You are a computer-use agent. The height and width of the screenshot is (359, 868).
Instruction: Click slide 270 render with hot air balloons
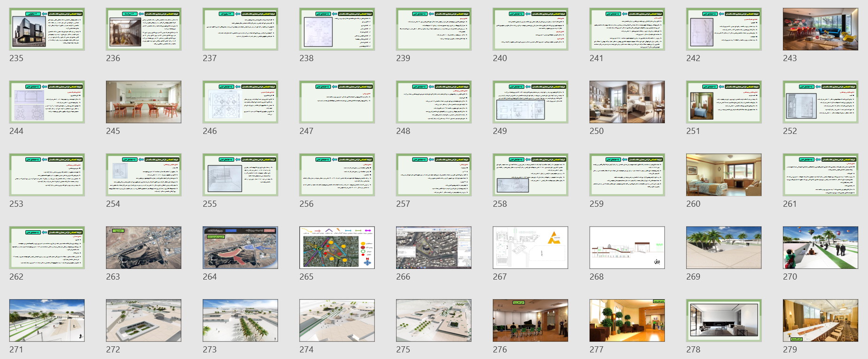(x=820, y=248)
